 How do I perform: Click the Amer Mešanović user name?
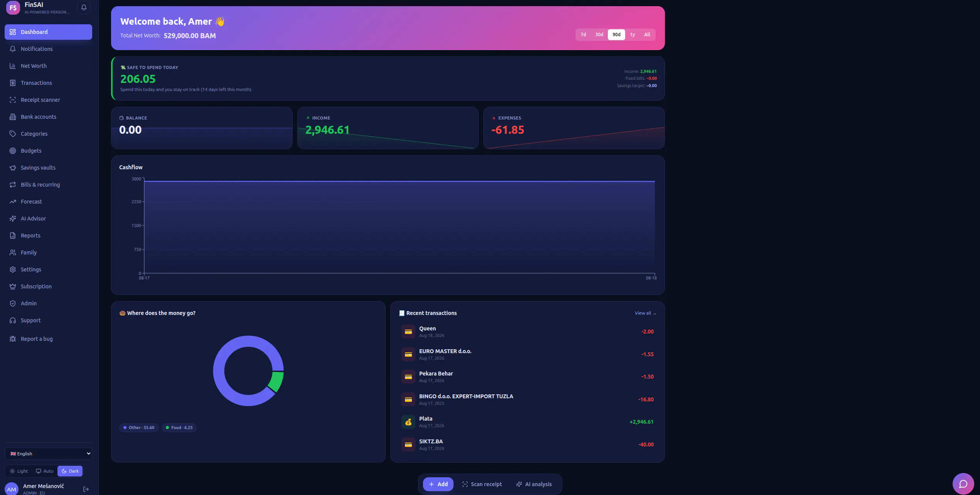pos(43,486)
